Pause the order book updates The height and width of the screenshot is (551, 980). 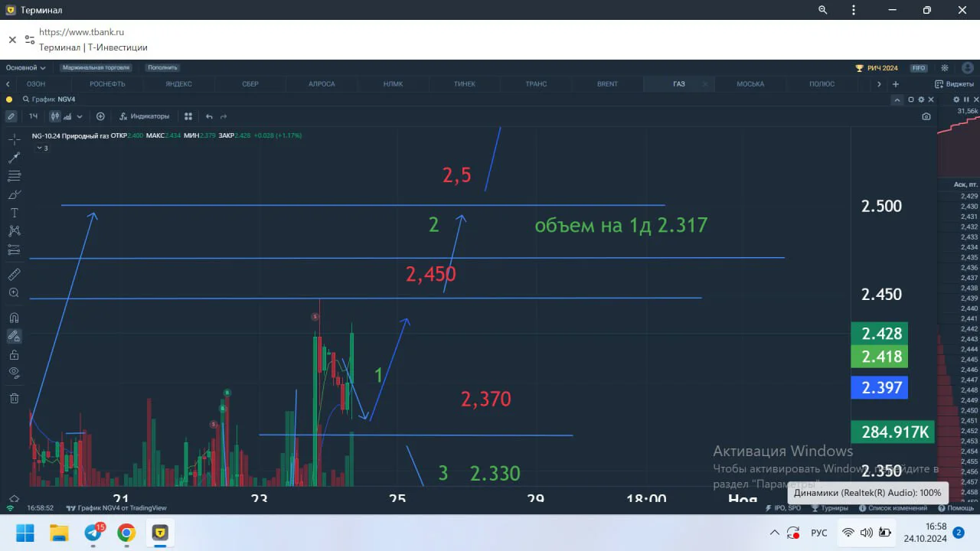point(967,99)
